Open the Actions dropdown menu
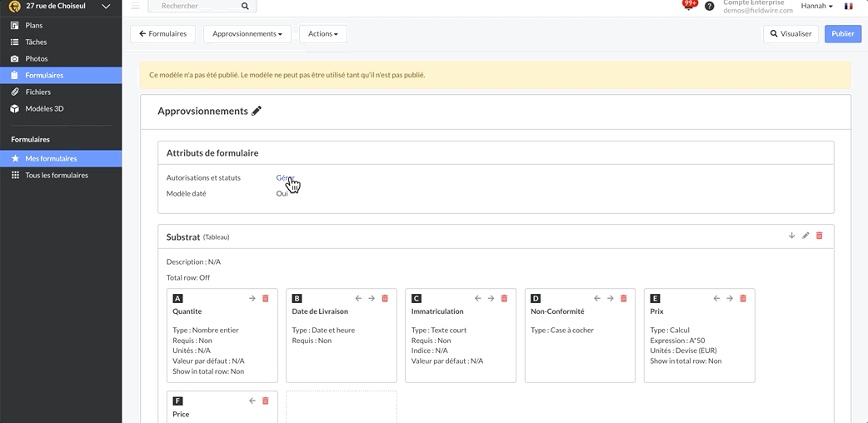 pyautogui.click(x=322, y=34)
